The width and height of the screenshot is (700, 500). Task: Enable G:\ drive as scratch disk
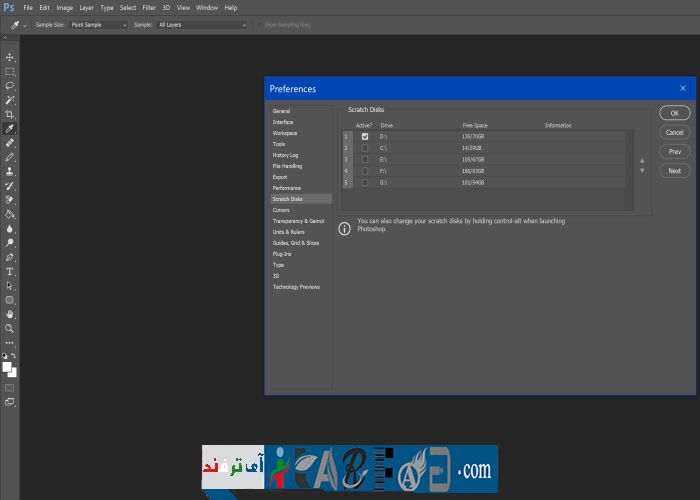pos(365,183)
